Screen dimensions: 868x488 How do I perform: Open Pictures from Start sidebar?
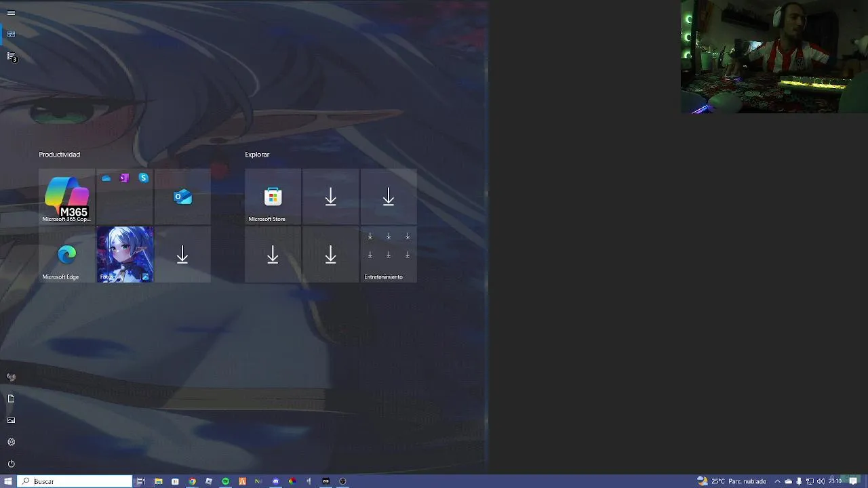11,420
